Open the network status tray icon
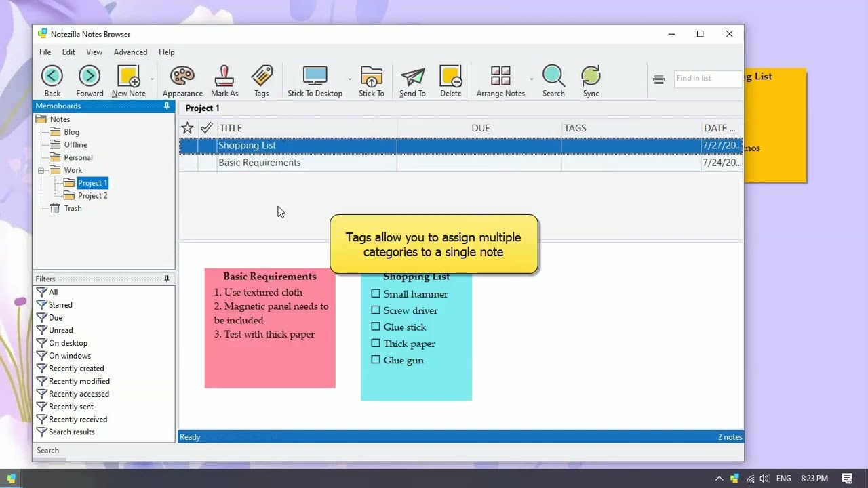 click(x=751, y=479)
